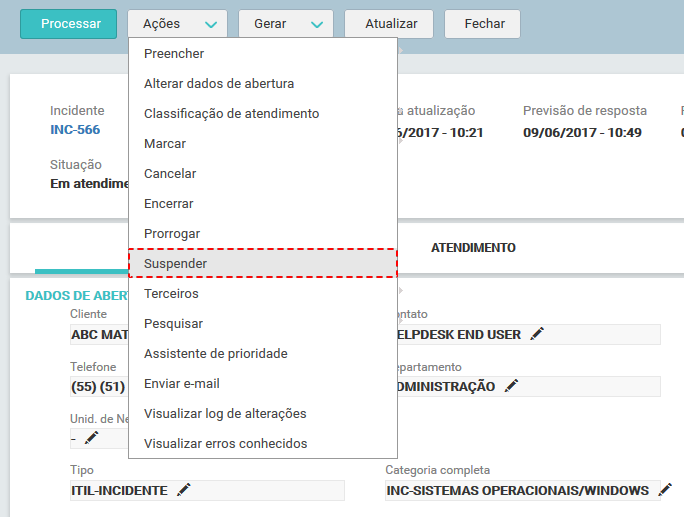Click the Ações button chevron arrow
The width and height of the screenshot is (684, 517).
coord(211,25)
